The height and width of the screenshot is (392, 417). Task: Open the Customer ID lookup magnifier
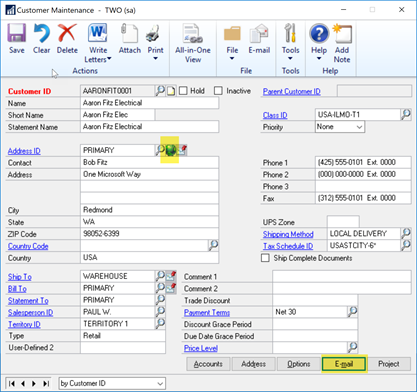[x=160, y=90]
